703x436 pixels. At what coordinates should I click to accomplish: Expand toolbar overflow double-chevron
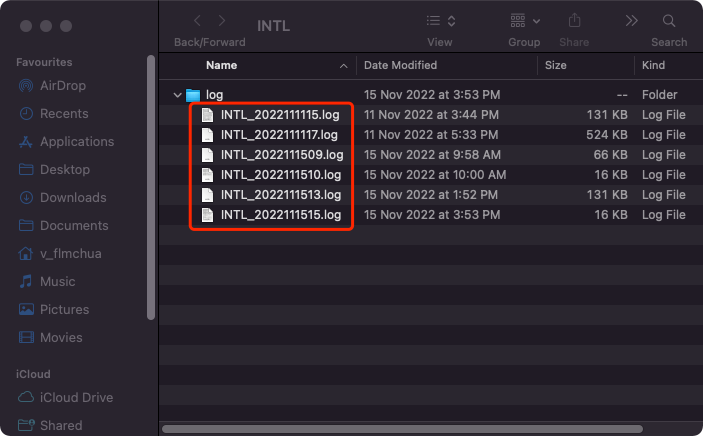click(x=631, y=21)
